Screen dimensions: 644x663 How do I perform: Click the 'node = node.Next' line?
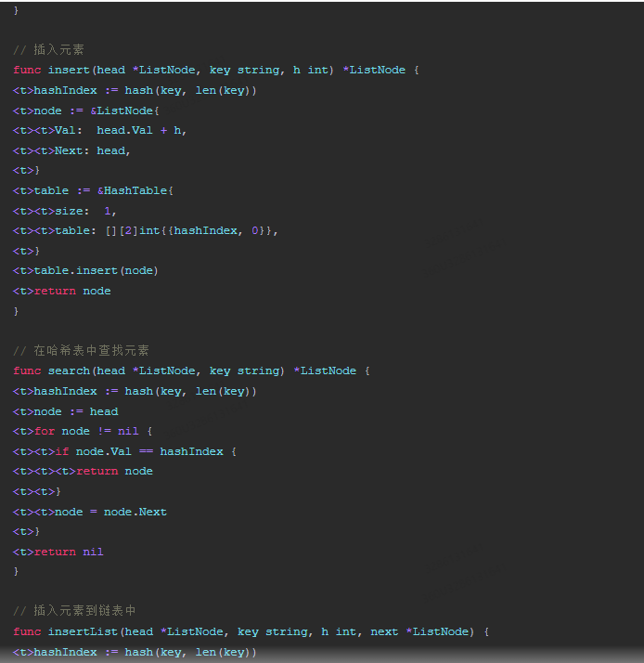pos(90,512)
